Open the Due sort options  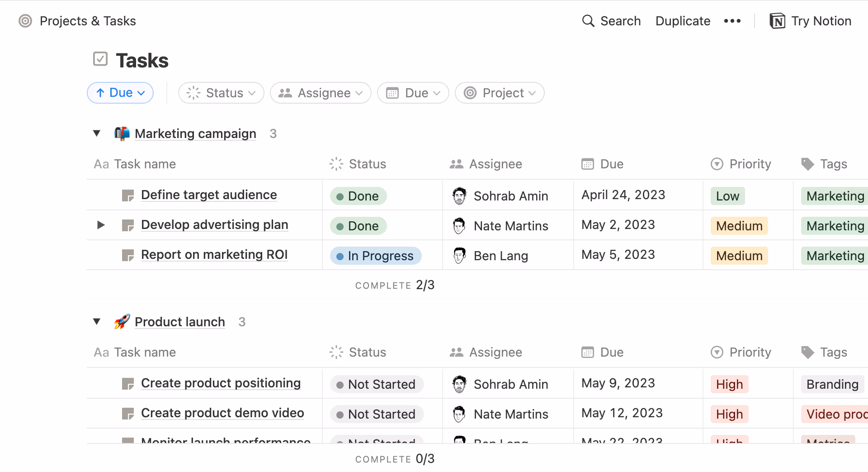point(120,93)
